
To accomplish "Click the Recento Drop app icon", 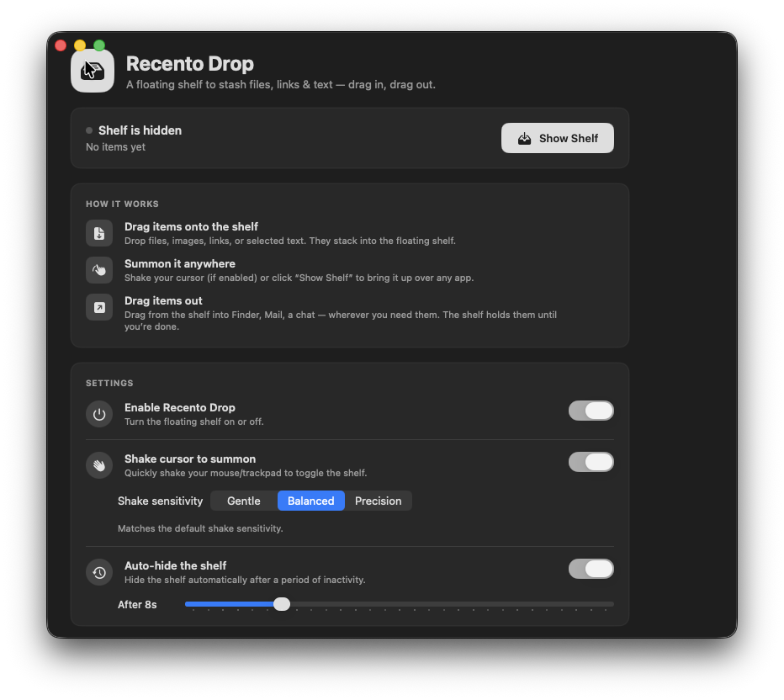I will [93, 71].
